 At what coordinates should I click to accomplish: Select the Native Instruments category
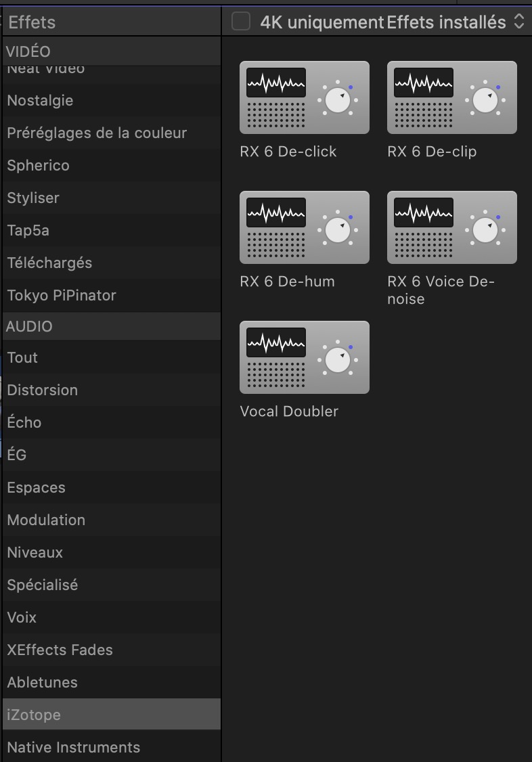pyautogui.click(x=111, y=747)
